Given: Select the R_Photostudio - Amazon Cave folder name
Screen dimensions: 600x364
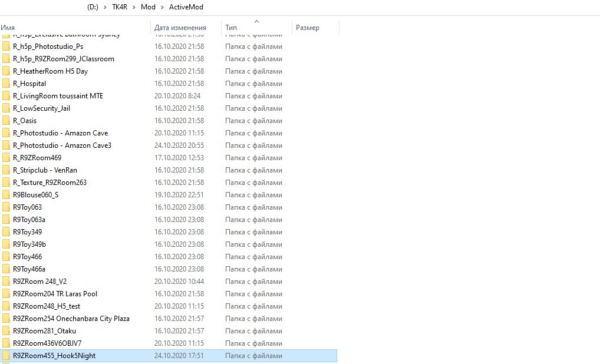Looking at the screenshot, I should (x=61, y=133).
